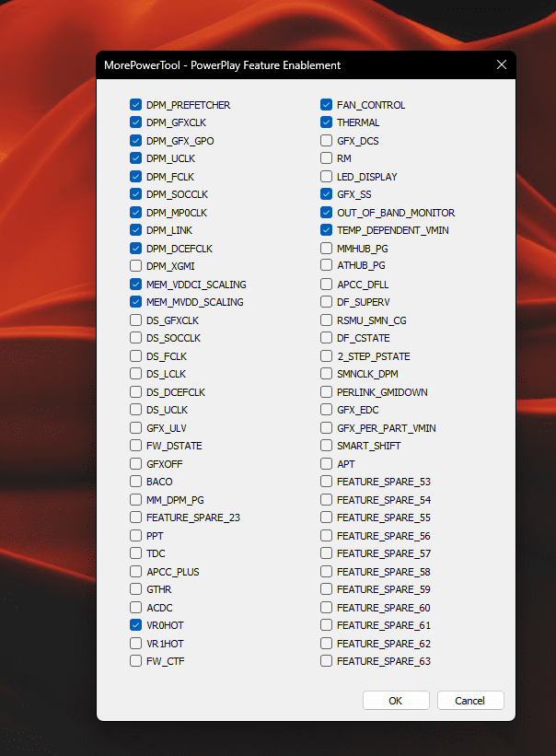Toggle the DPM_FCLK checkbox

135,177
